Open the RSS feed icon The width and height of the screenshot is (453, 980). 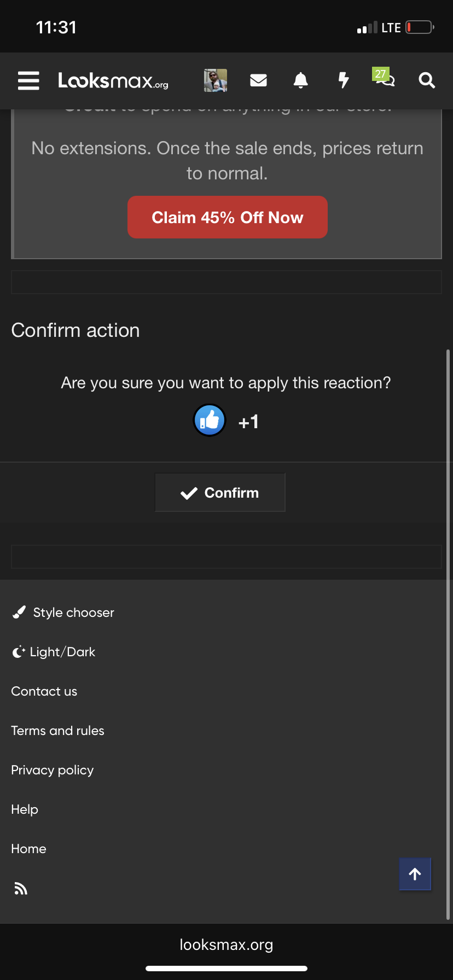21,889
